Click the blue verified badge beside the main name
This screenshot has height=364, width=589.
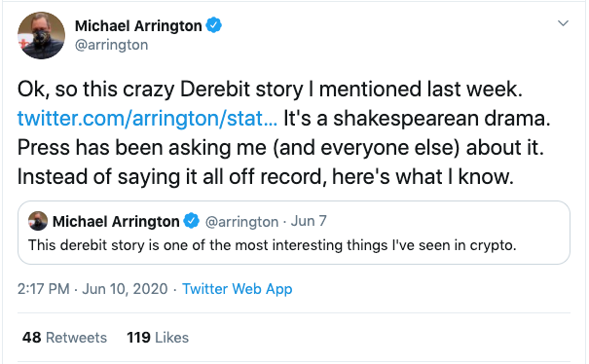point(214,25)
